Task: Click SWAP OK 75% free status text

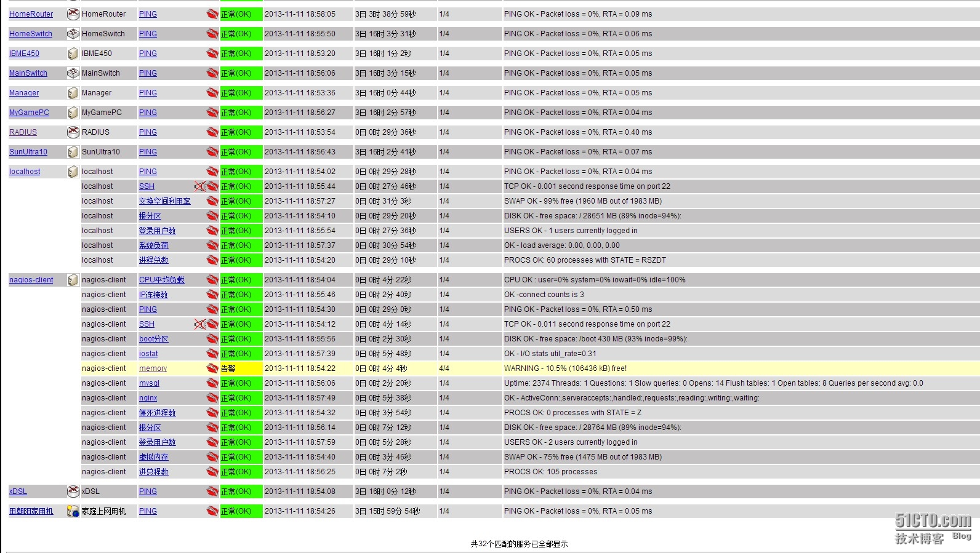Action: point(583,457)
